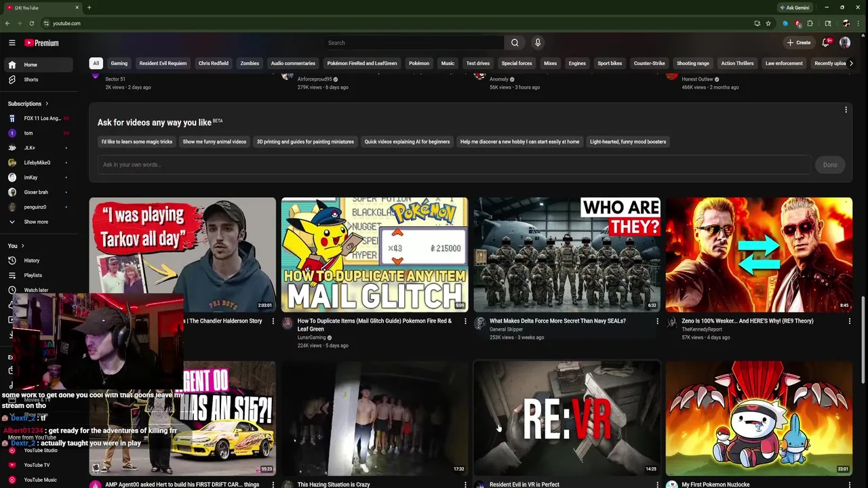Open options menu for Delta Force video
Screen dimensions: 868x488
pyautogui.click(x=657, y=321)
